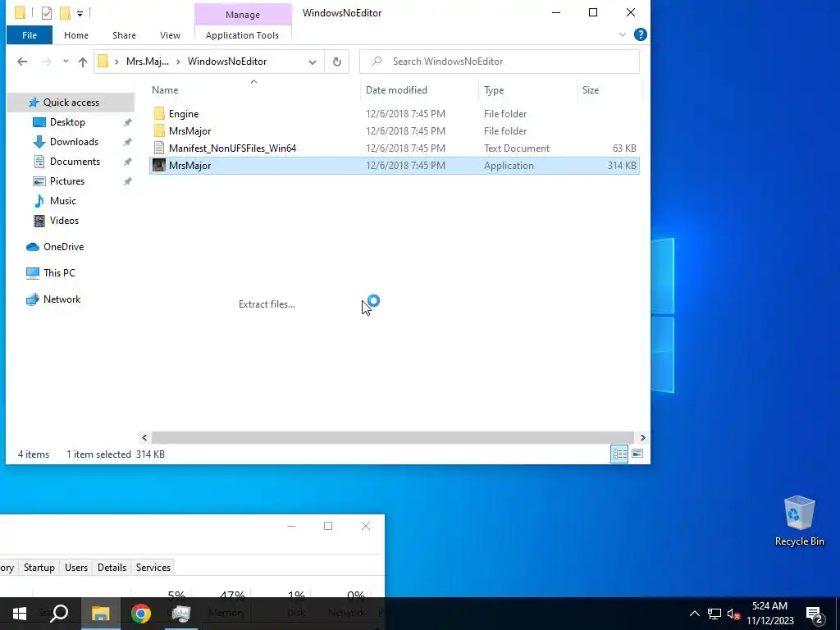Click the Properties quick access toolbar icon
840x630 pixels.
(x=47, y=13)
